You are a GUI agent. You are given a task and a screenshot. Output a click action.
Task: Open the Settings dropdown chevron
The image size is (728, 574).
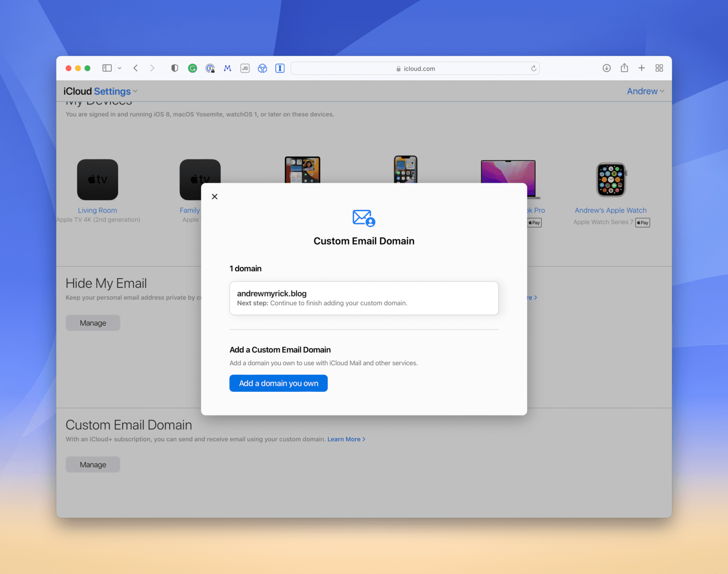click(136, 91)
